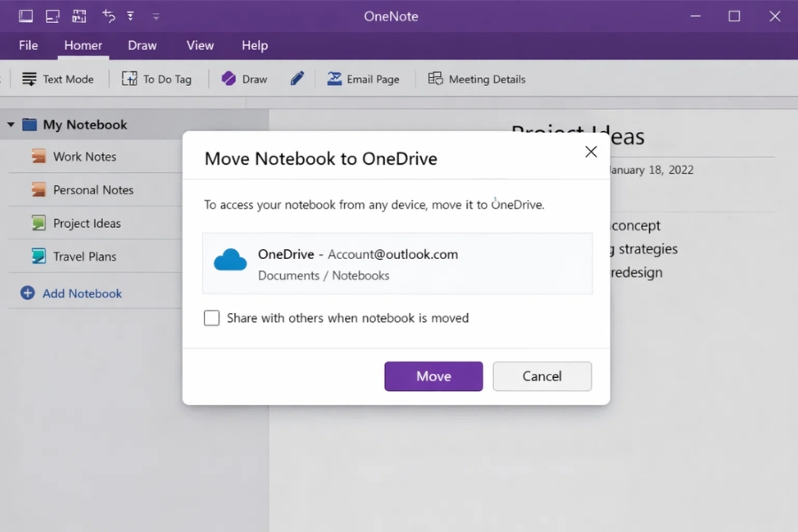Enable sharing when notebook is moved
Image resolution: width=798 pixels, height=532 pixels.
[211, 317]
